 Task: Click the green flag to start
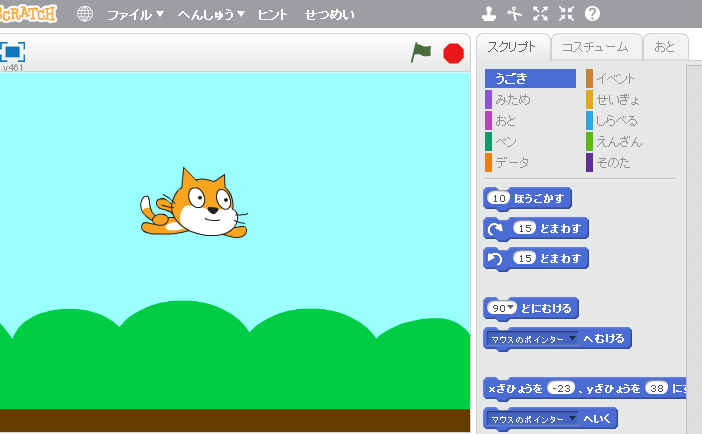coord(421,53)
